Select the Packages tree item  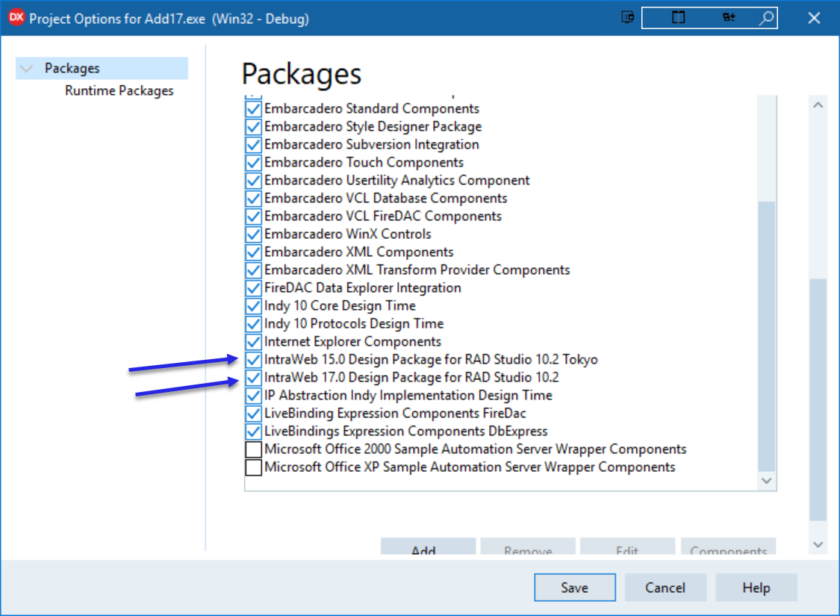[72, 69]
